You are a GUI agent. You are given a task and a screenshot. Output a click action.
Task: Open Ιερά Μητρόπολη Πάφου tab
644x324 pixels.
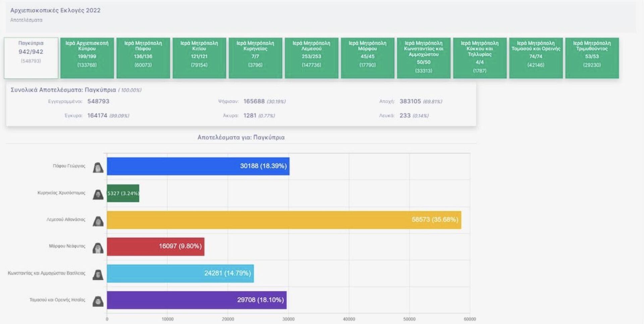pos(143,58)
